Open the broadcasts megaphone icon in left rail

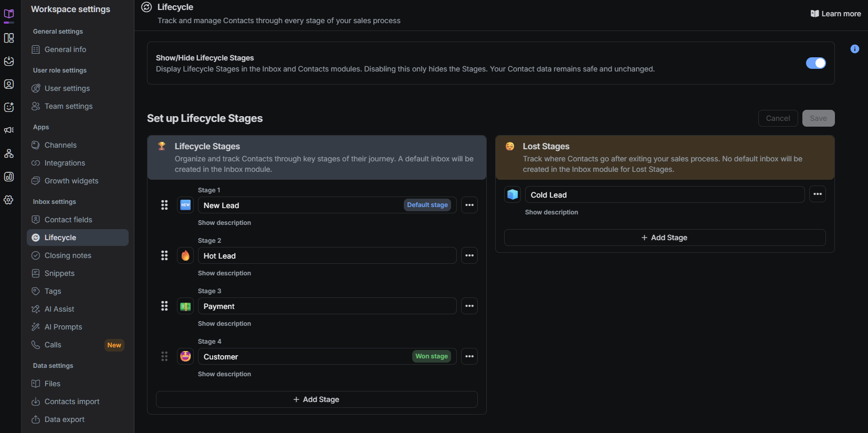[9, 130]
